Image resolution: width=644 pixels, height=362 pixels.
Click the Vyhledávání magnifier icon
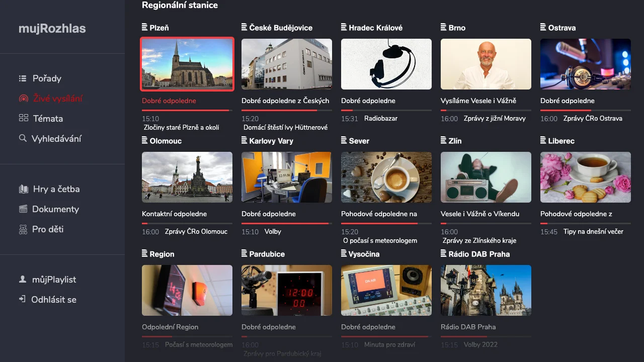(22, 139)
